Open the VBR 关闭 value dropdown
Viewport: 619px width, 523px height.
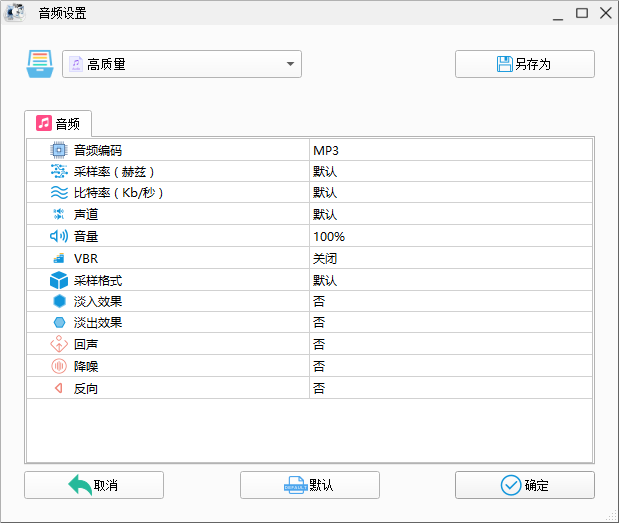tap(450, 258)
